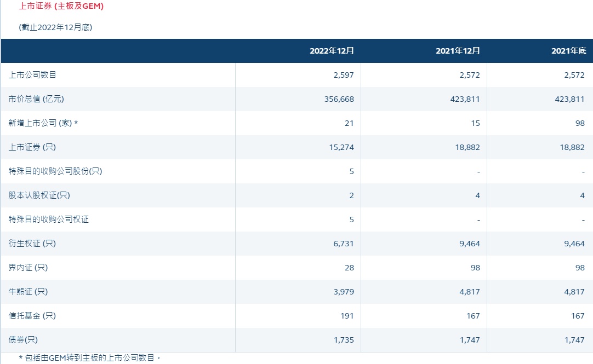Click the 牛熊证 (只) row label

click(x=27, y=292)
